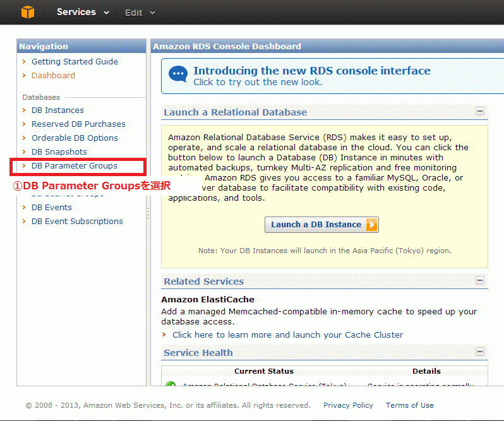Image resolution: width=504 pixels, height=421 pixels.
Task: Select DB Parameter Groups
Action: tap(75, 166)
